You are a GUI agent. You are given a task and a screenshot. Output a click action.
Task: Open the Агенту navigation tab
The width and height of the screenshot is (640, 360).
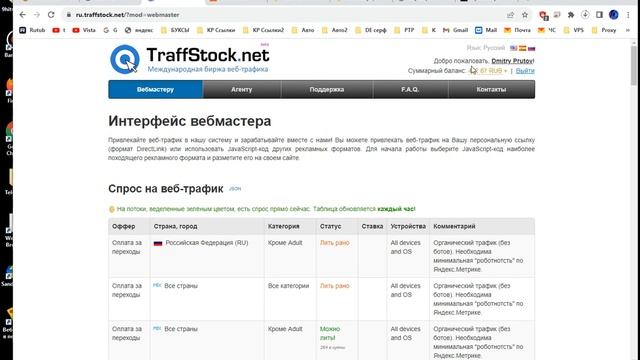pos(242,89)
